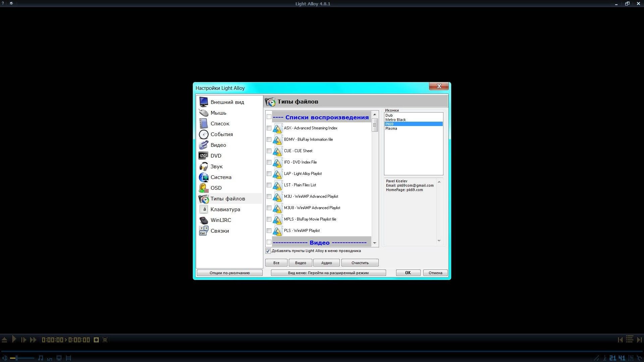Click the Связки key combination icon
The image size is (644, 362).
pyautogui.click(x=203, y=231)
